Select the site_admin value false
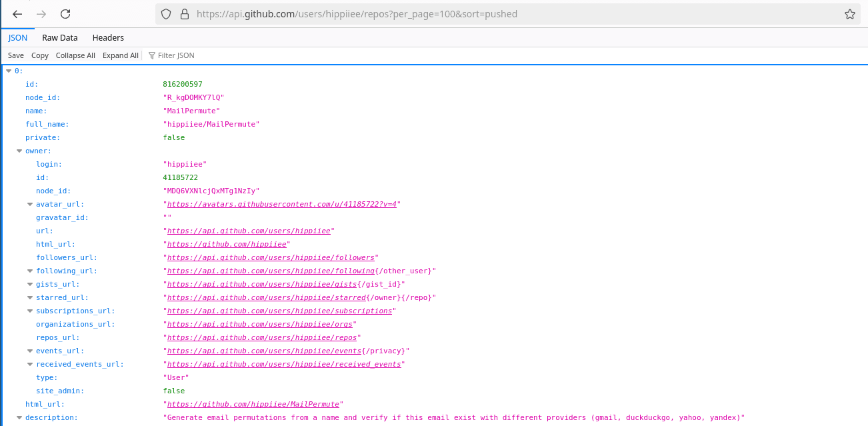This screenshot has height=426, width=868. 174,391
